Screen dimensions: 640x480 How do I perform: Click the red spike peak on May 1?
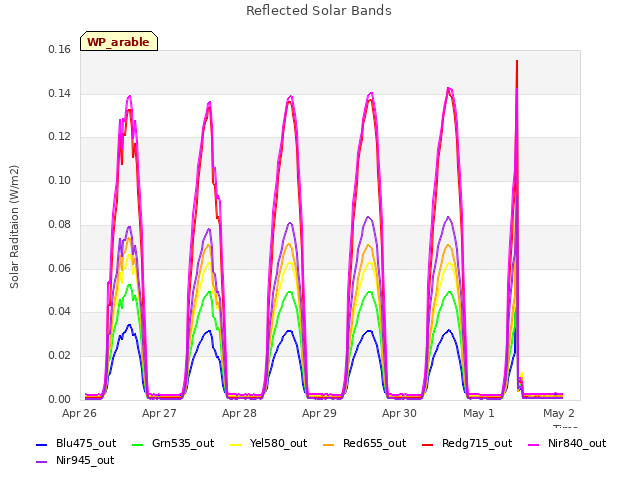point(517,61)
